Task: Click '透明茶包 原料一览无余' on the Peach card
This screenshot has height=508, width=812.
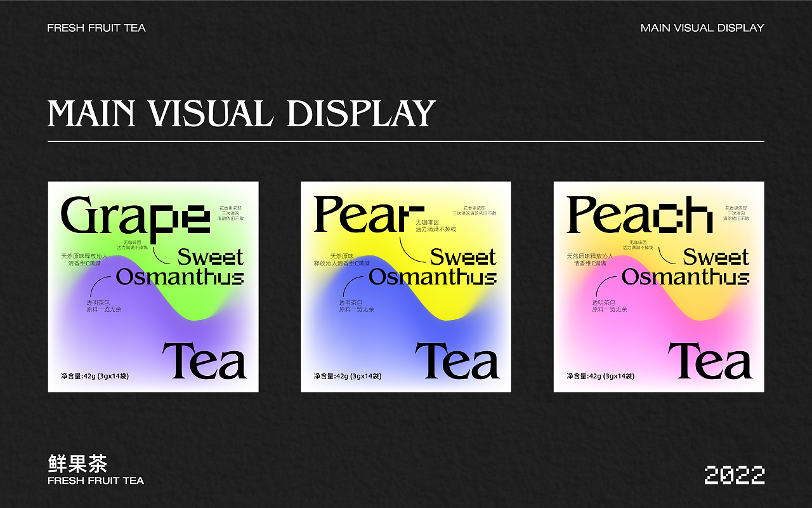Action: 610,305
